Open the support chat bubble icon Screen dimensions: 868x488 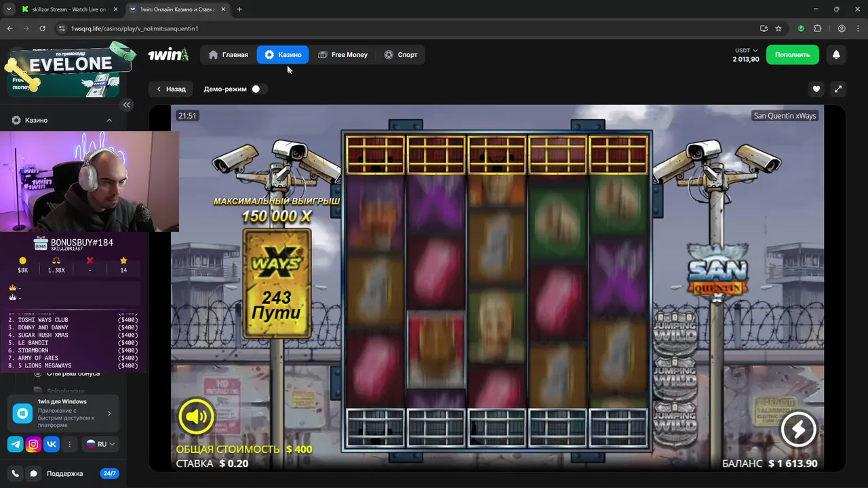[x=33, y=474]
